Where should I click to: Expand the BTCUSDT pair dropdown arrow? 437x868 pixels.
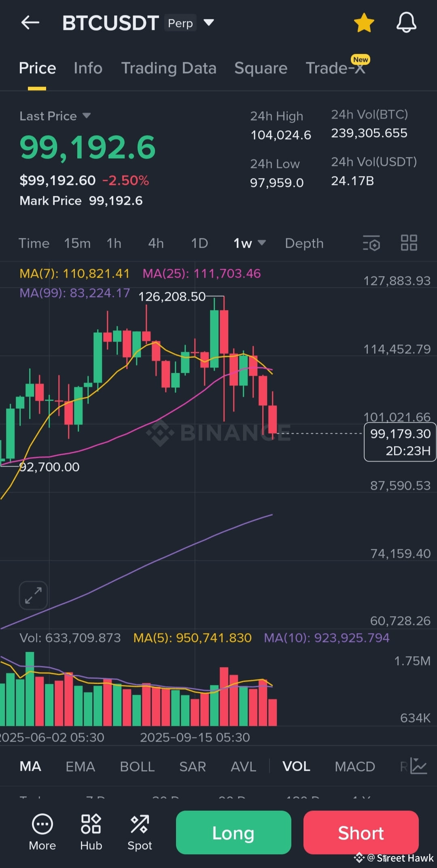click(x=209, y=22)
